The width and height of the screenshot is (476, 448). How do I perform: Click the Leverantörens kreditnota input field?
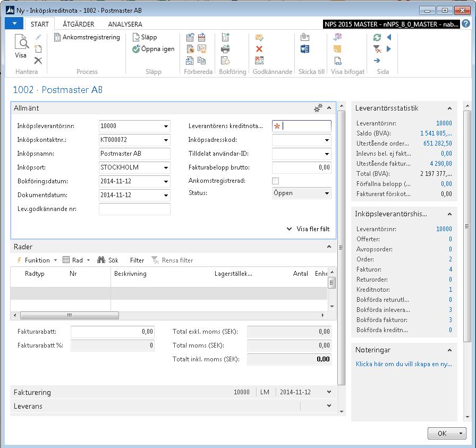[301, 126]
